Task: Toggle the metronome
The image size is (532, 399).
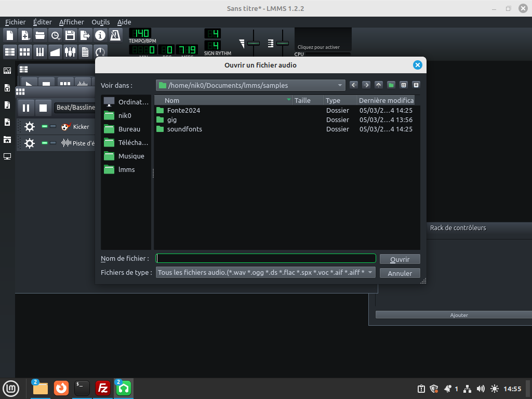Action: 115,35
